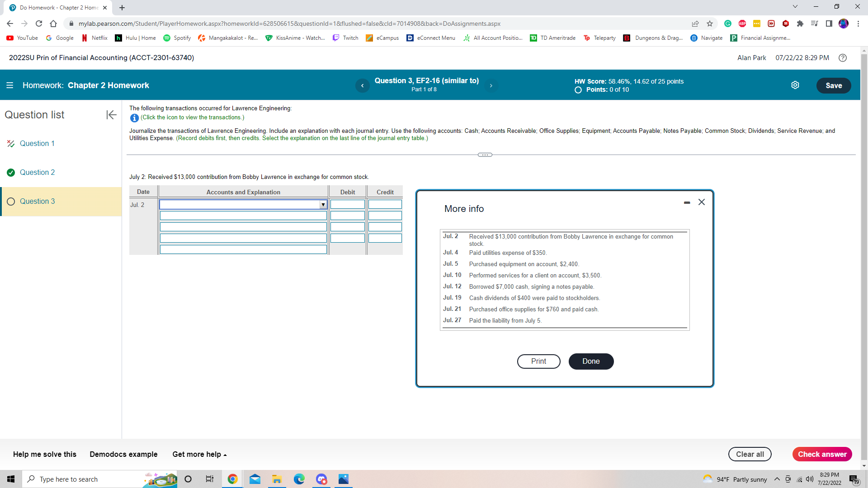Expand the ellipsis divider handle
Viewport: 868px width, 488px height.
click(485, 155)
